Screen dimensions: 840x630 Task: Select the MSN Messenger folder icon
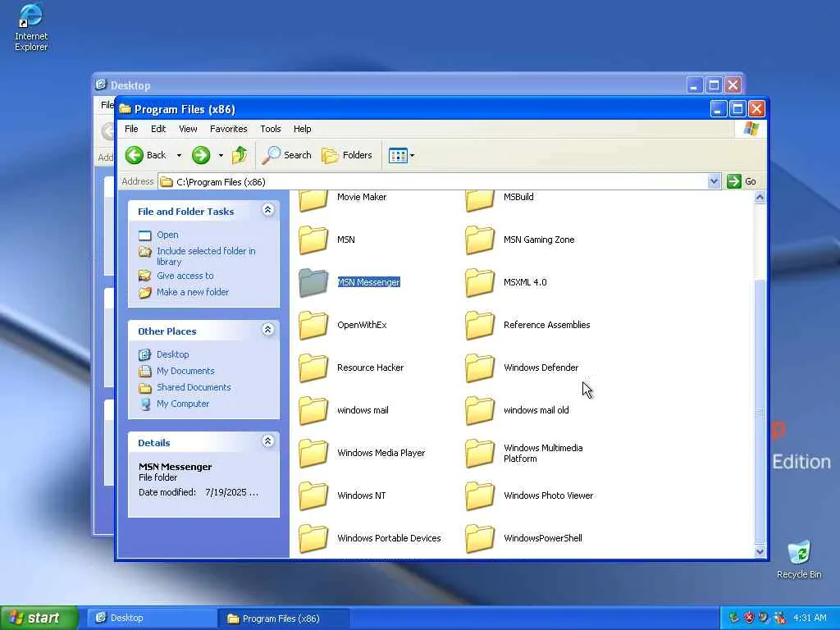click(x=313, y=282)
